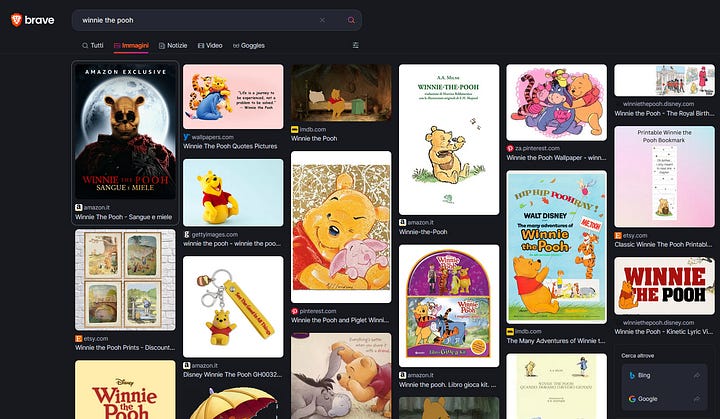Viewport: 720px width, 419px height.
Task: Open Kinetic Lyric Video red title thumbnail
Action: tap(664, 286)
